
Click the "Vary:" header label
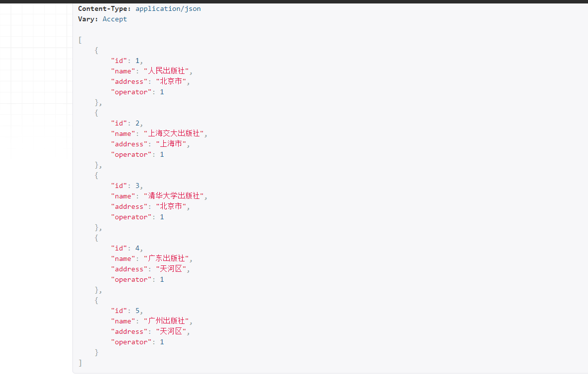tap(88, 19)
